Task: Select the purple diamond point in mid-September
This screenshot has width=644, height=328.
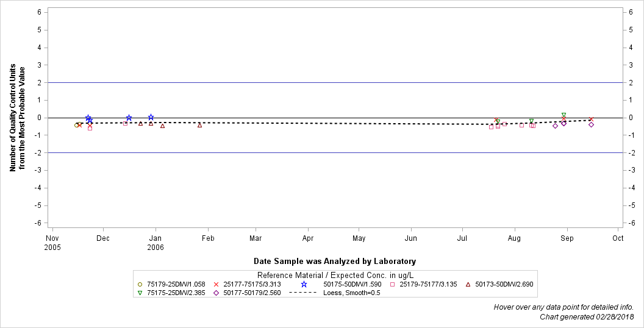Action: [x=592, y=124]
